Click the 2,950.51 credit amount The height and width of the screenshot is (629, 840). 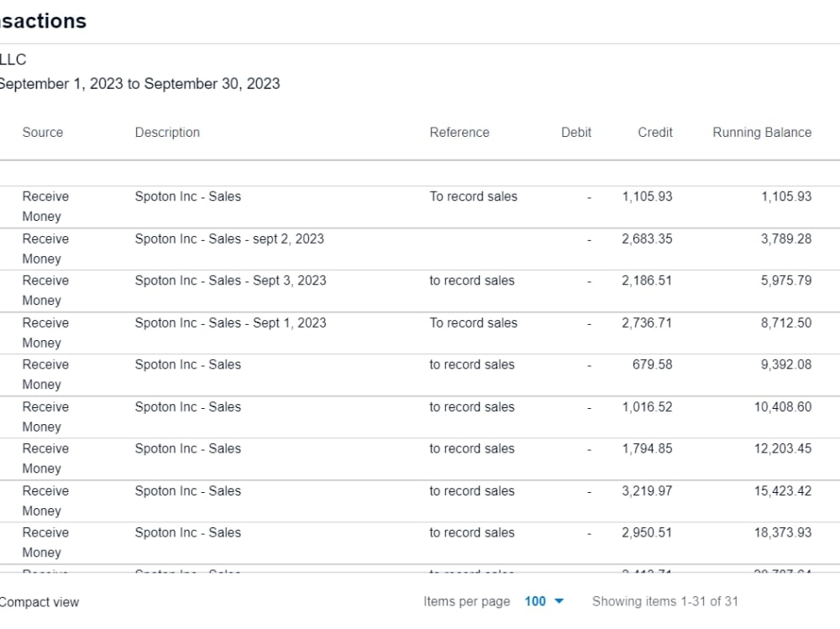pos(647,532)
